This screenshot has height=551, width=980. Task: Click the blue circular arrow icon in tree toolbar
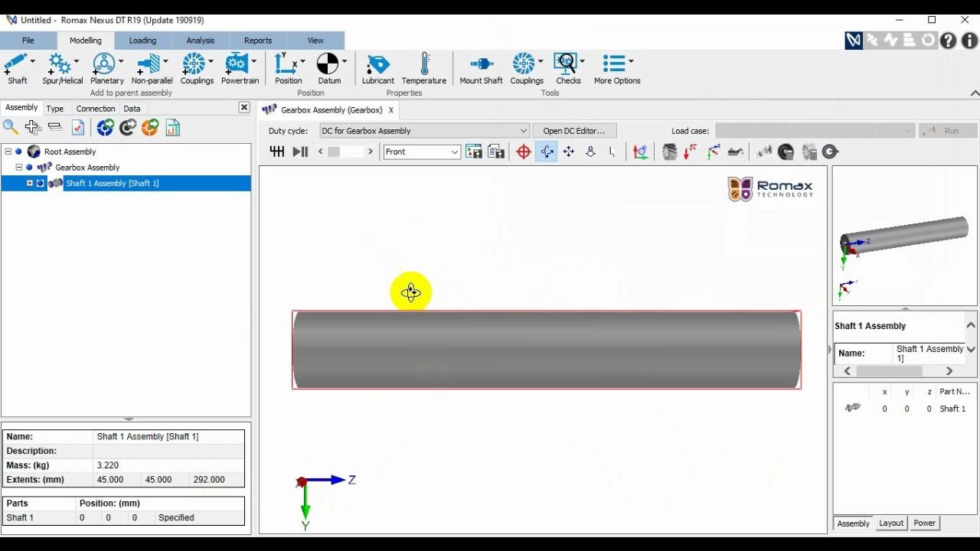(x=105, y=128)
